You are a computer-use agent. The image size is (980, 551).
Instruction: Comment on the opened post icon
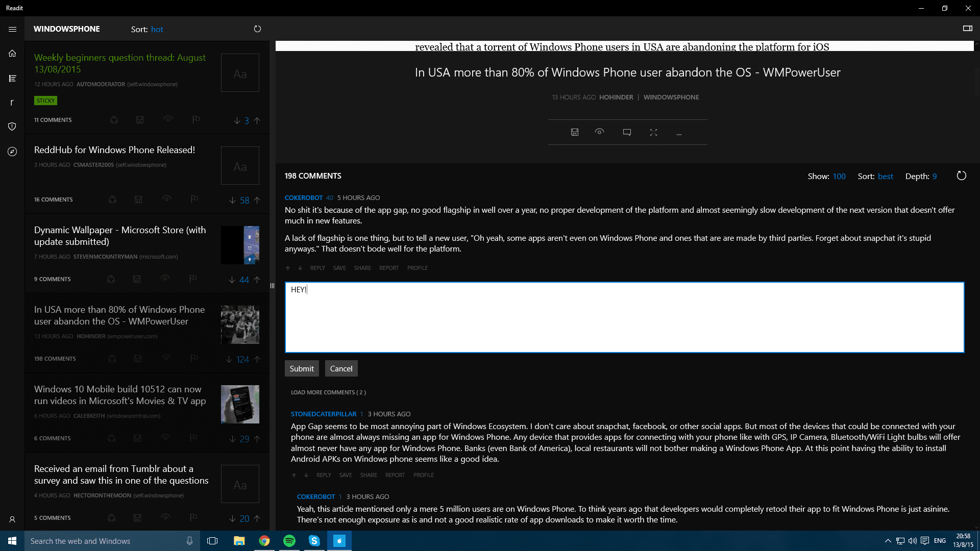[x=627, y=133]
